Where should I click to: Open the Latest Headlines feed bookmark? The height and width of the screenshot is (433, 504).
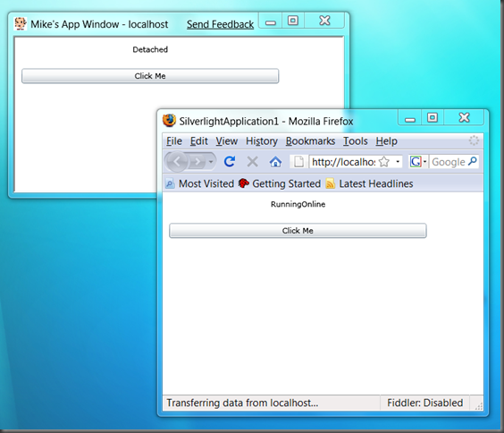369,183
